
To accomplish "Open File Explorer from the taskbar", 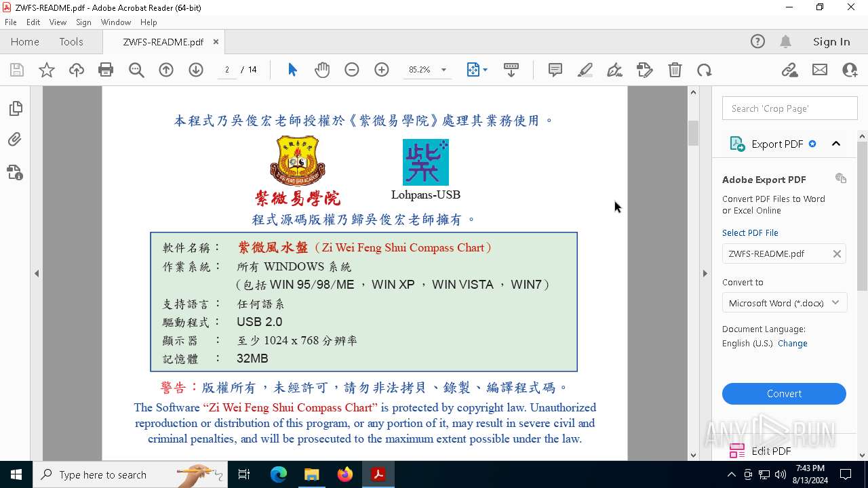I will (311, 474).
